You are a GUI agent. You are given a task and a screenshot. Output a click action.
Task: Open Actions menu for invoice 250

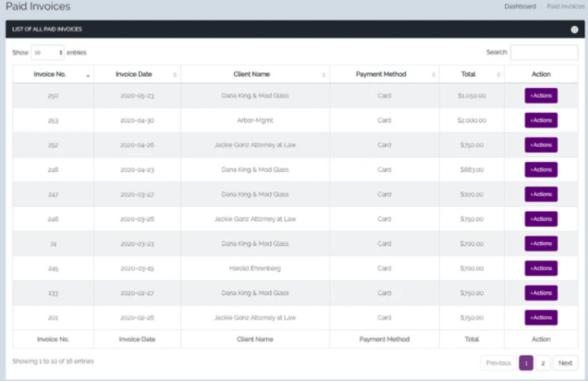click(541, 95)
